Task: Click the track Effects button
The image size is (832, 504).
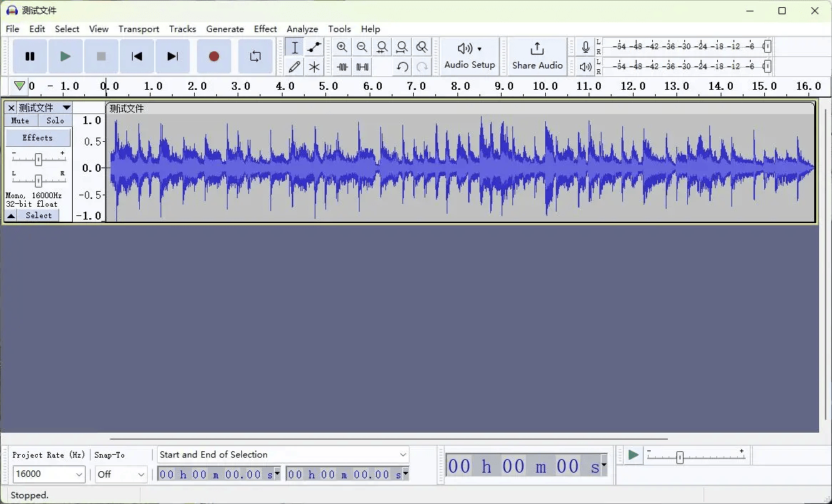Action: [x=38, y=138]
